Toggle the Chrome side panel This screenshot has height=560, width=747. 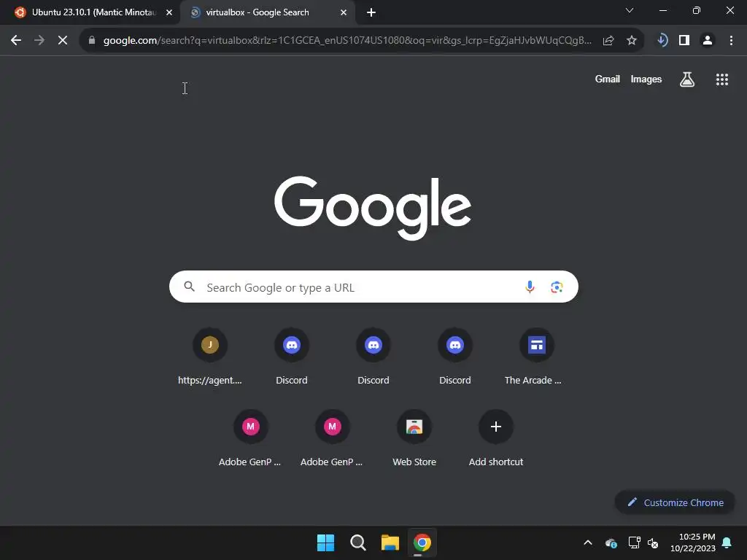pyautogui.click(x=684, y=41)
